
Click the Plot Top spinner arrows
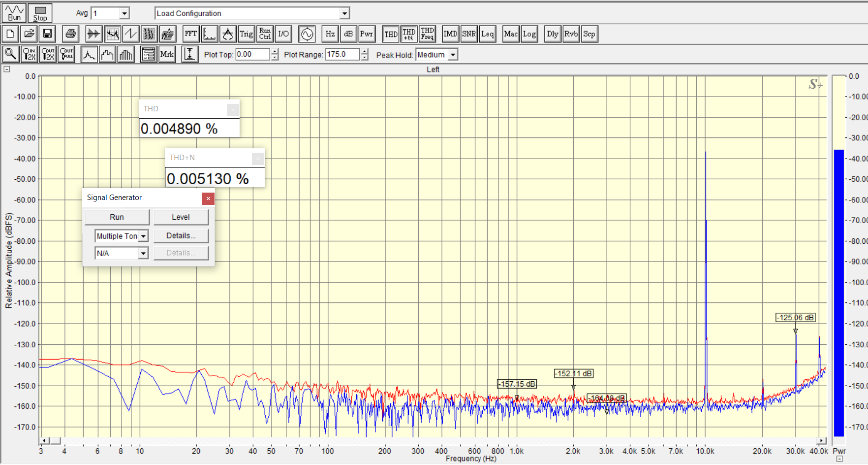coord(275,55)
